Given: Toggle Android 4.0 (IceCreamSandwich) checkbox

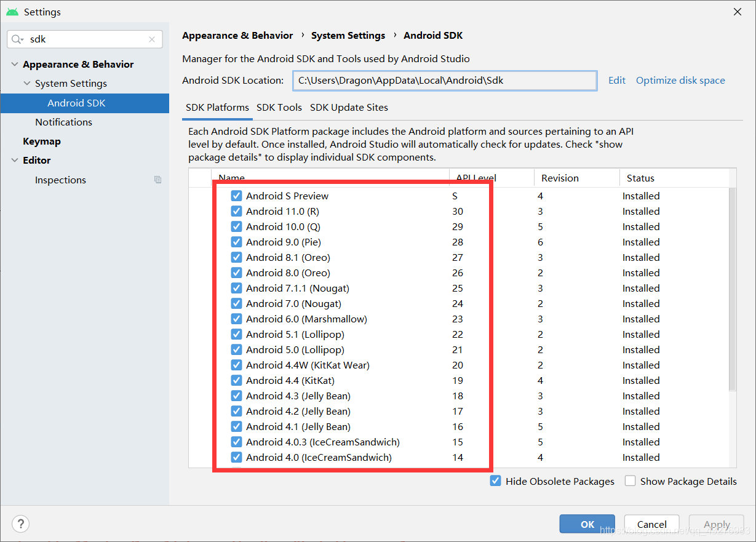Looking at the screenshot, I should [236, 457].
